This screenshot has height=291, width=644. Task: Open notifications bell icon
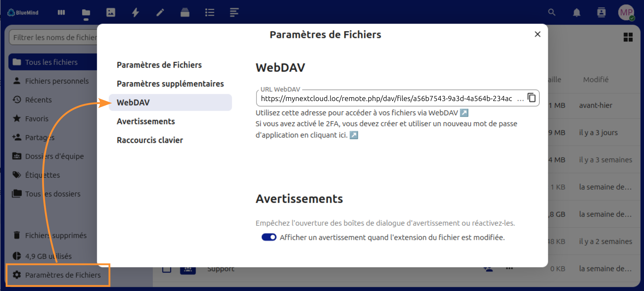(x=577, y=13)
